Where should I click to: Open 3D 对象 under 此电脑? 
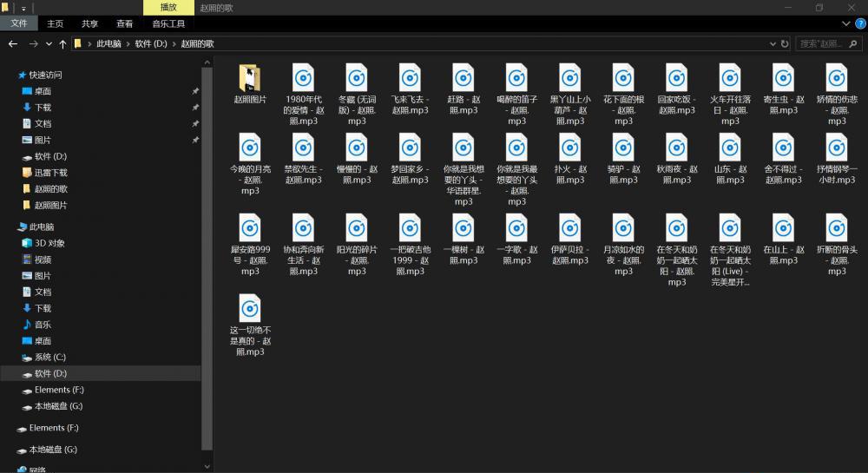[49, 243]
